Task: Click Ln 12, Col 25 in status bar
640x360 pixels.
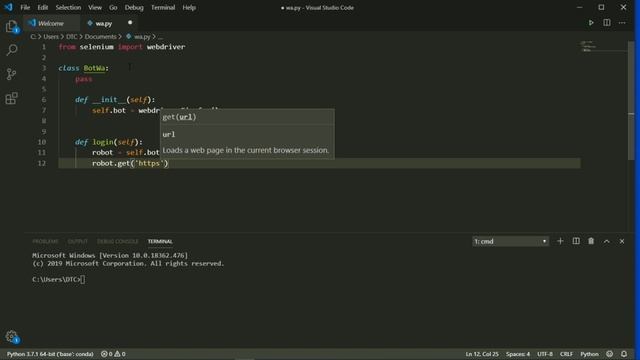Action: (482, 354)
